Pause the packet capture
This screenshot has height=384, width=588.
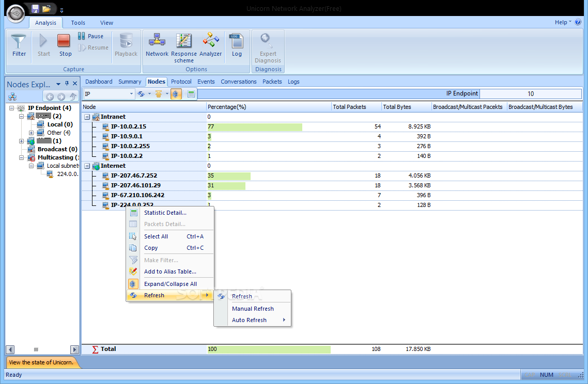click(91, 36)
